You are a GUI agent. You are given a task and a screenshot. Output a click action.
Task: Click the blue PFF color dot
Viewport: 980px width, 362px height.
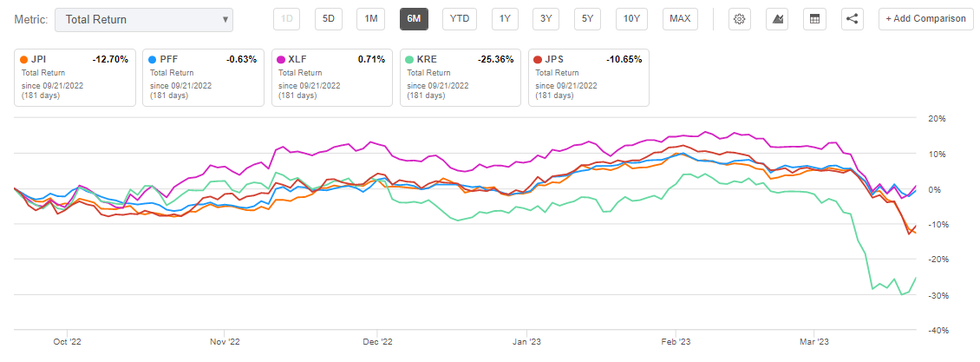coord(153,60)
